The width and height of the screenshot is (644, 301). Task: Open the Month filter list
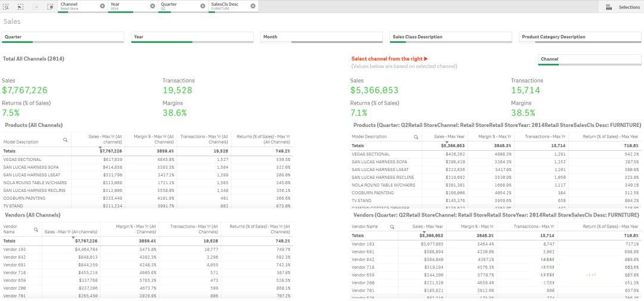(321, 37)
